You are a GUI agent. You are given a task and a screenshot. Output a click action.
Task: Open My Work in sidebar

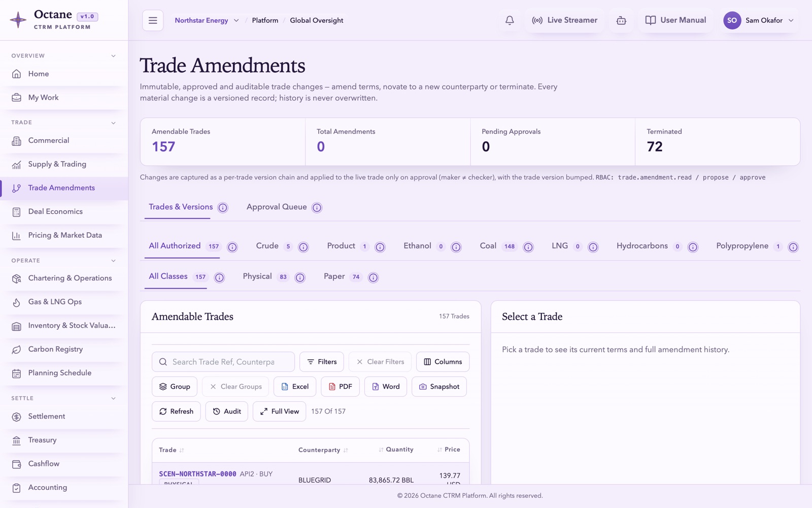(64, 98)
